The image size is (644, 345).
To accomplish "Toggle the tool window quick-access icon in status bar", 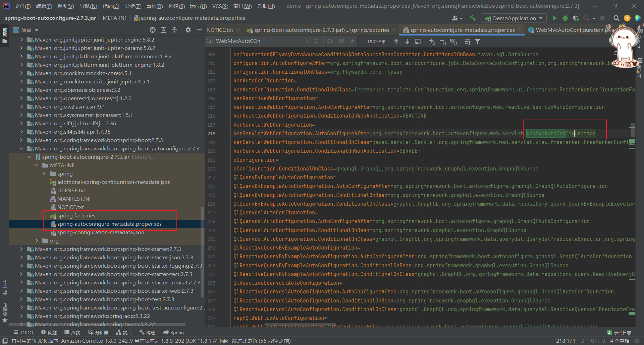I will [x=5, y=341].
